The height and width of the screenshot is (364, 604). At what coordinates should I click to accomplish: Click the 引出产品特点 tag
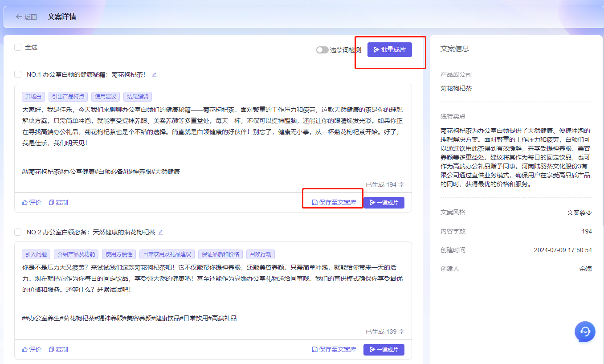click(68, 97)
